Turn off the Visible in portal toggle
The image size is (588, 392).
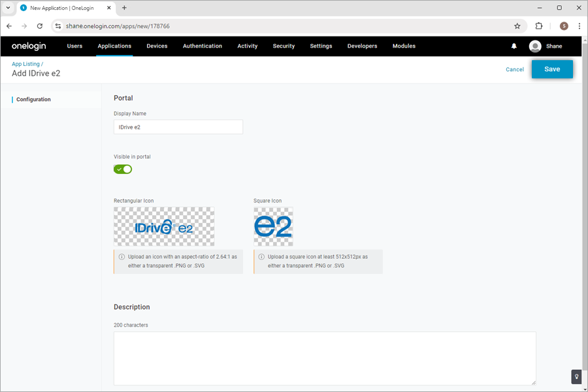click(x=123, y=169)
